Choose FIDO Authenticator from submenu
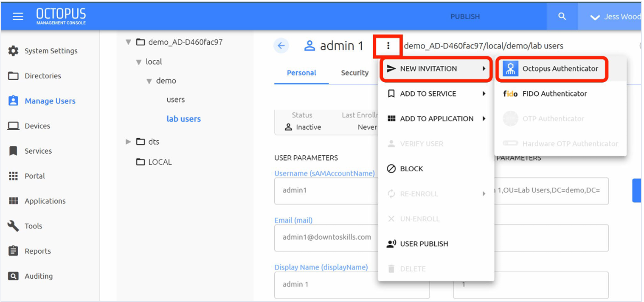The width and height of the screenshot is (644, 302). click(560, 94)
